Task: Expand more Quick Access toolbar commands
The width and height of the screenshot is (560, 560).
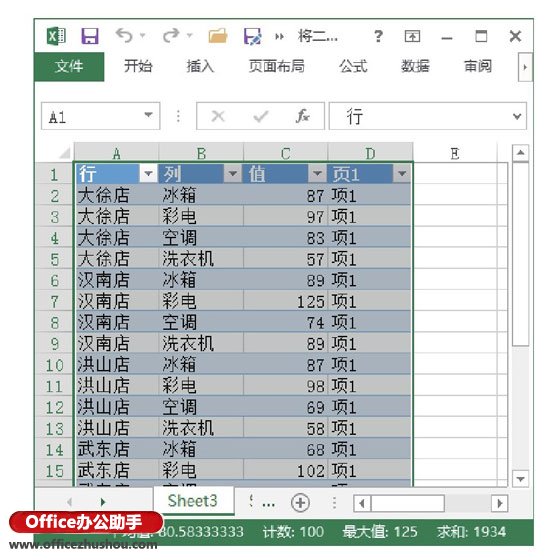Action: coord(279,36)
